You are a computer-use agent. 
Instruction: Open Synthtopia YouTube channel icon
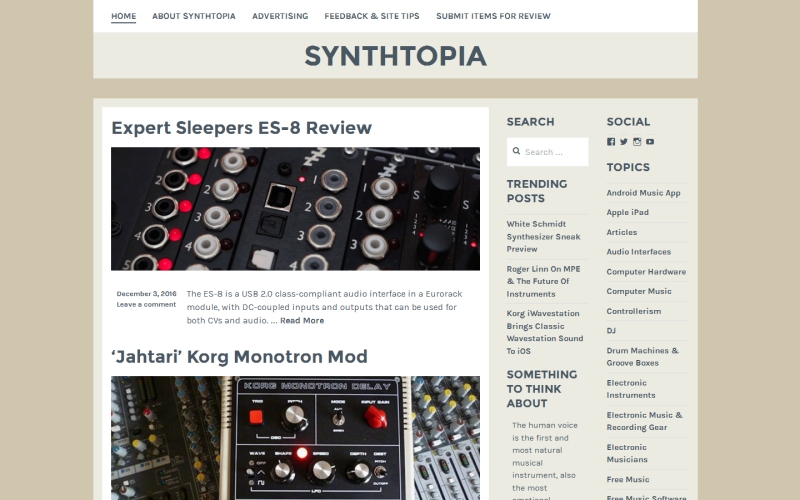[649, 142]
